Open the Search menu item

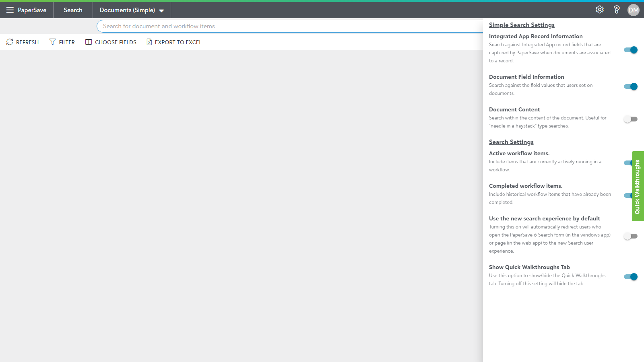[x=73, y=10]
